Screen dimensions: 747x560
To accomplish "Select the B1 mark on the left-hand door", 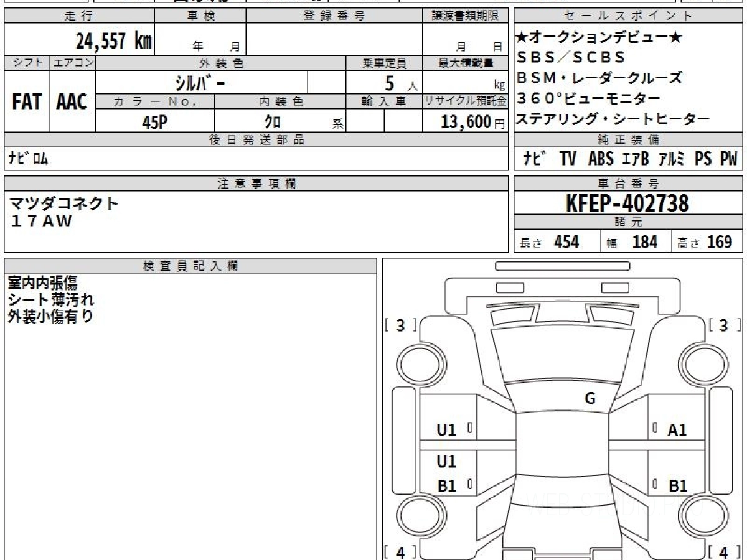I will point(447,486).
